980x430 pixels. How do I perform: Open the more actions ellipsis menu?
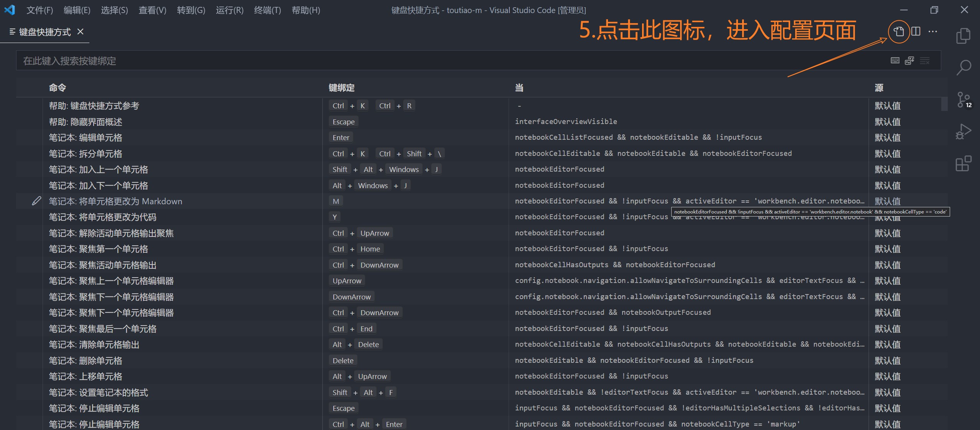coord(933,31)
